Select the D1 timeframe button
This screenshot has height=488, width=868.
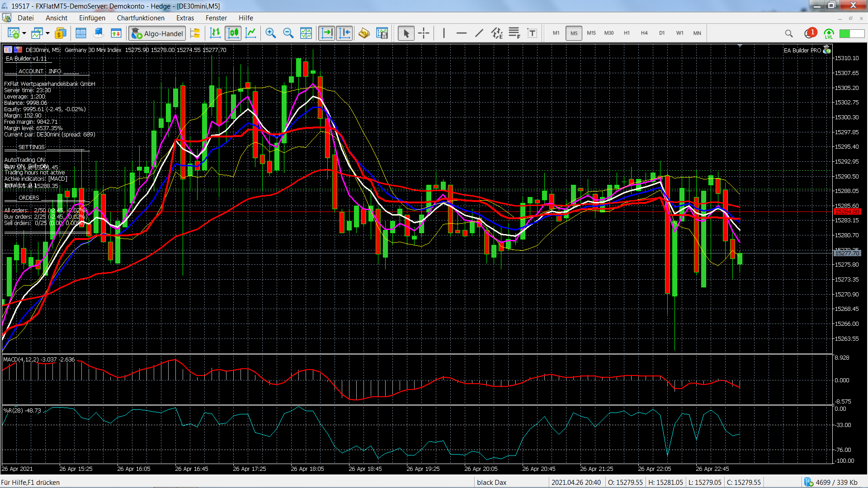662,33
